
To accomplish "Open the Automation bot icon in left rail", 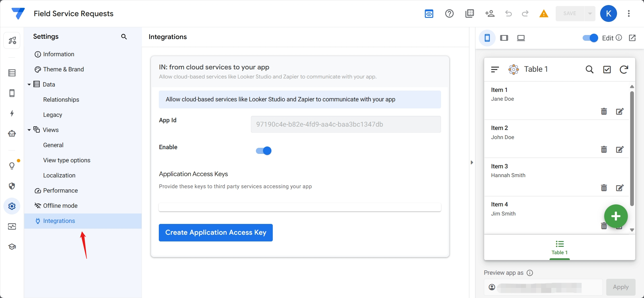I will pyautogui.click(x=12, y=134).
